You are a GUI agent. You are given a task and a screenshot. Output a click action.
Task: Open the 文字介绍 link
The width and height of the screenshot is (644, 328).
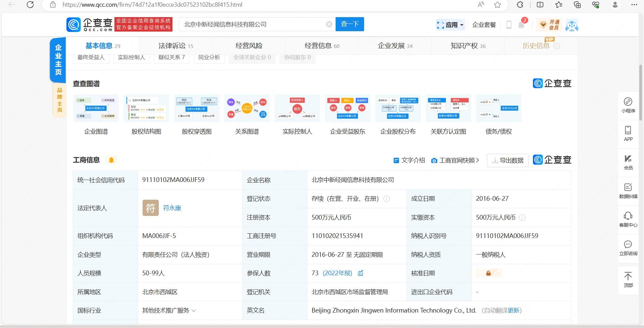coord(409,160)
